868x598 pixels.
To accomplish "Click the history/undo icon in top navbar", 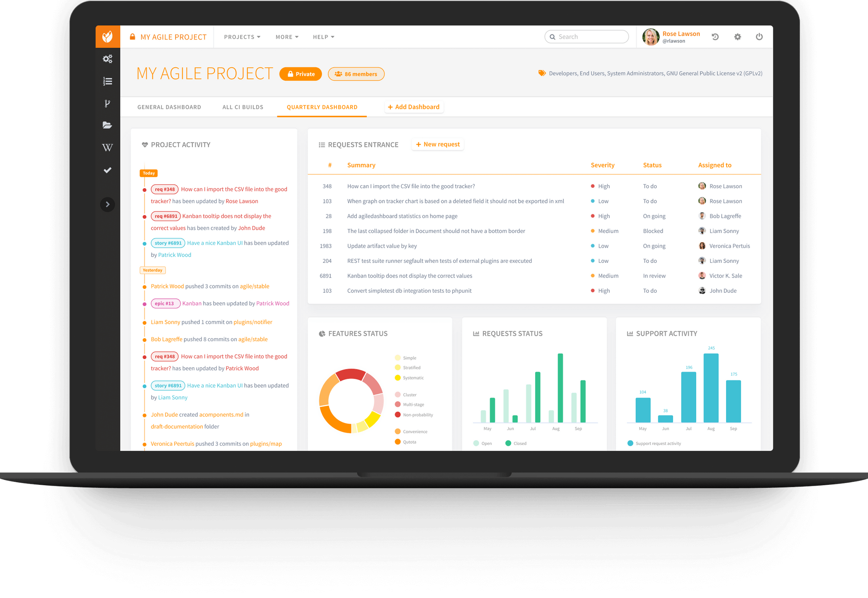I will point(716,37).
